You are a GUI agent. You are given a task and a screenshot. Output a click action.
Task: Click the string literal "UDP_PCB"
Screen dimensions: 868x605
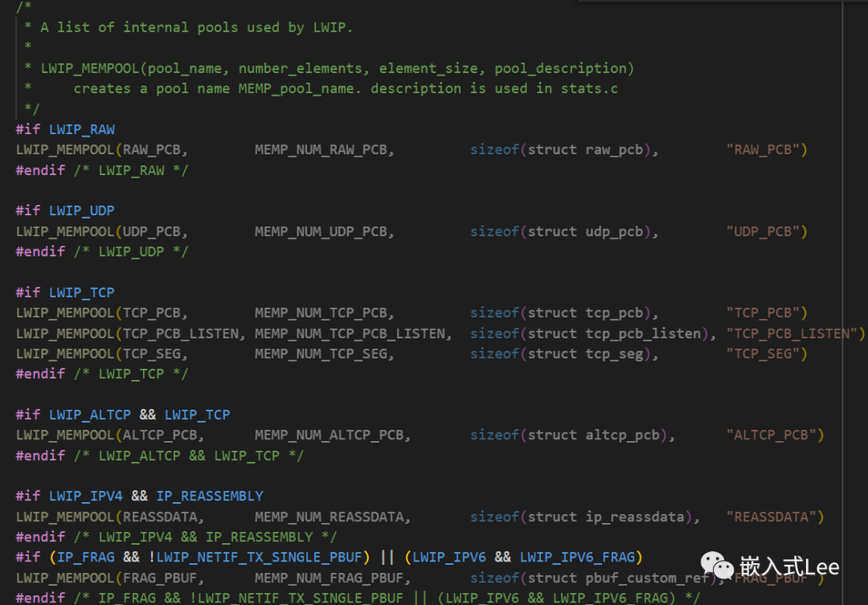tap(763, 231)
